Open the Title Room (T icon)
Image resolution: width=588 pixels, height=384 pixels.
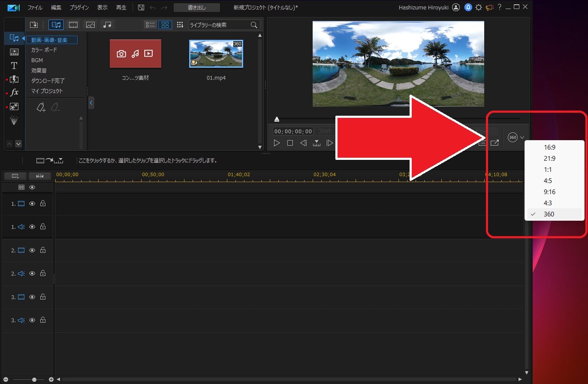(x=14, y=66)
